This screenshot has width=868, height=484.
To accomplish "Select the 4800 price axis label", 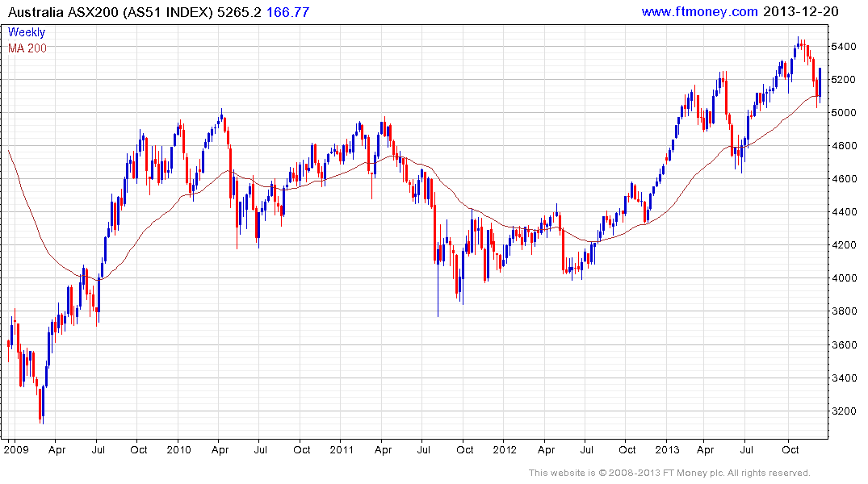I will [844, 146].
